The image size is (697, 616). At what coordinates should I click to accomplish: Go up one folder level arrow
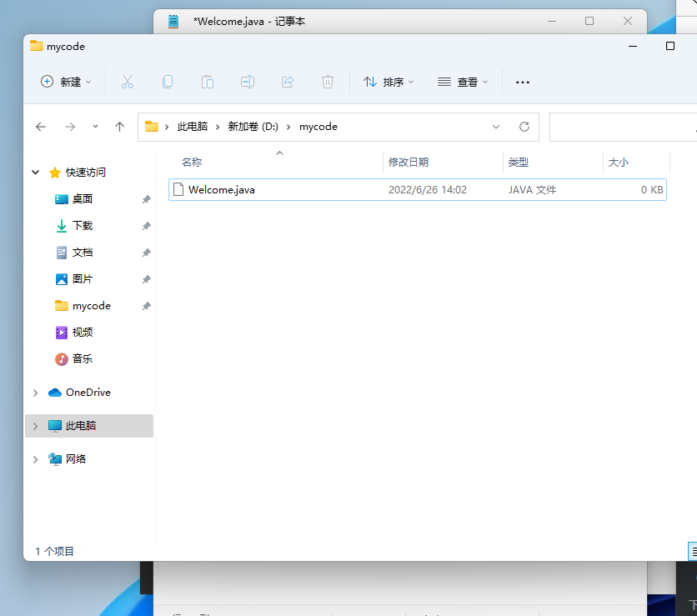[x=119, y=127]
